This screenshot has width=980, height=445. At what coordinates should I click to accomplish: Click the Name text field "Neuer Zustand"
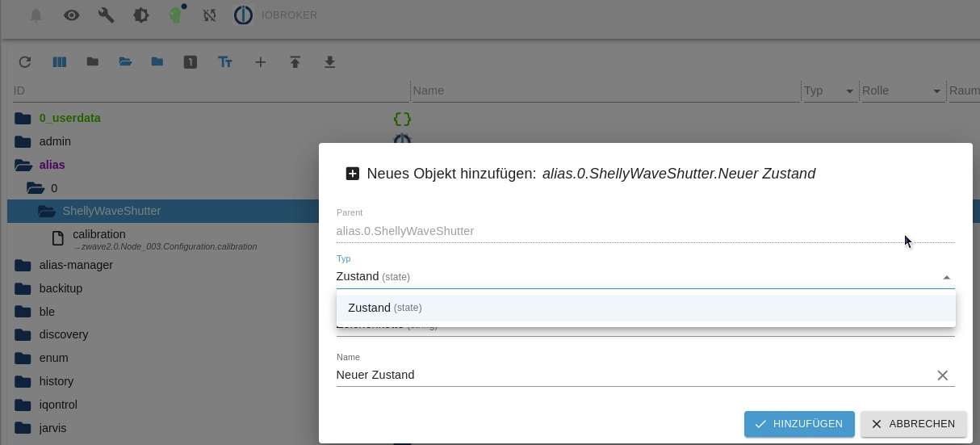[630, 375]
